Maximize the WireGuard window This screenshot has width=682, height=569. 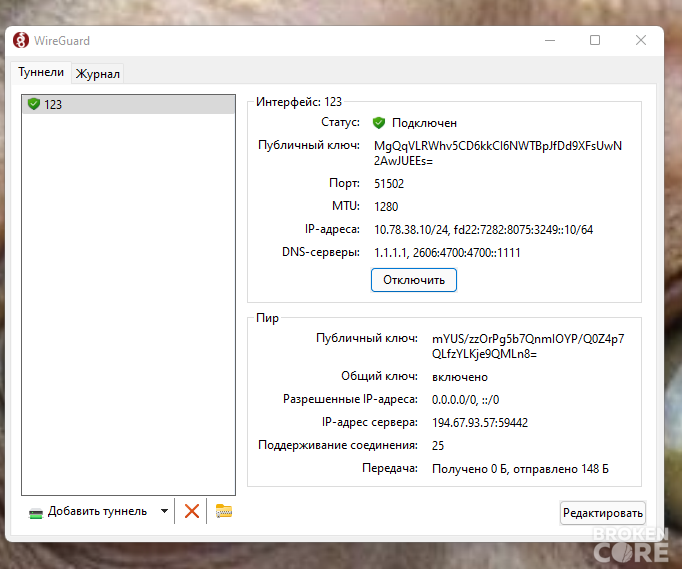coord(595,40)
